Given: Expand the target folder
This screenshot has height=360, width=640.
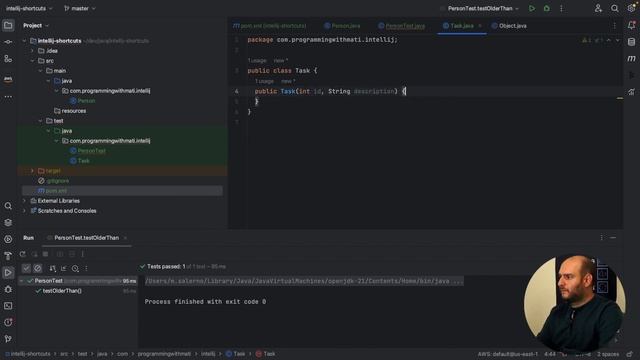Looking at the screenshot, I should click(32, 171).
